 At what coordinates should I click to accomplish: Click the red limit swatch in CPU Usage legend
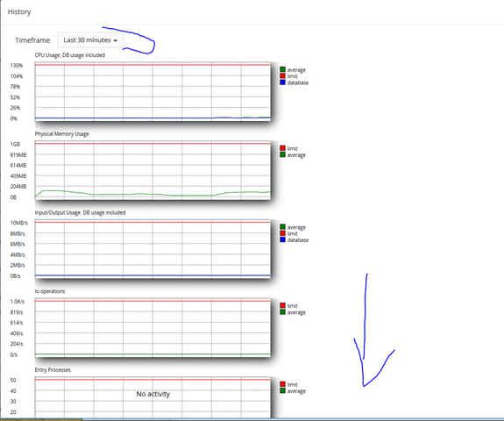click(x=282, y=76)
